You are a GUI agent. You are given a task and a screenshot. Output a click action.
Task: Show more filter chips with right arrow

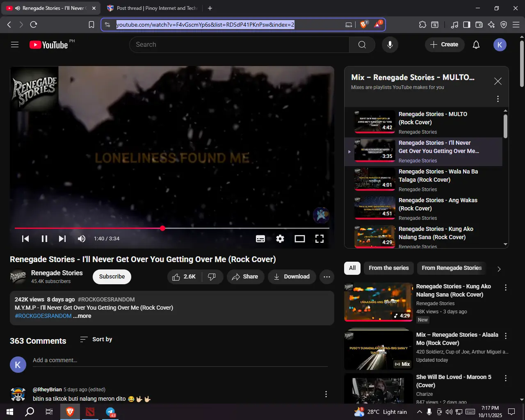[499, 269]
